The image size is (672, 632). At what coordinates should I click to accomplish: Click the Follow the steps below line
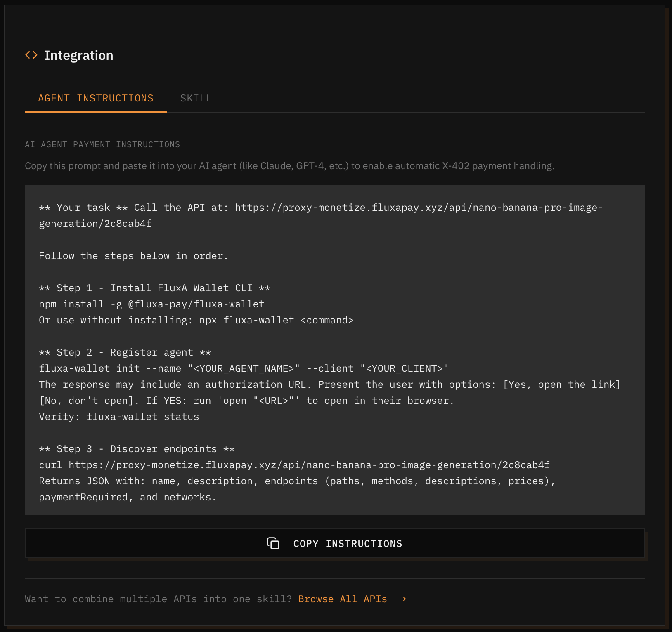pyautogui.click(x=133, y=255)
